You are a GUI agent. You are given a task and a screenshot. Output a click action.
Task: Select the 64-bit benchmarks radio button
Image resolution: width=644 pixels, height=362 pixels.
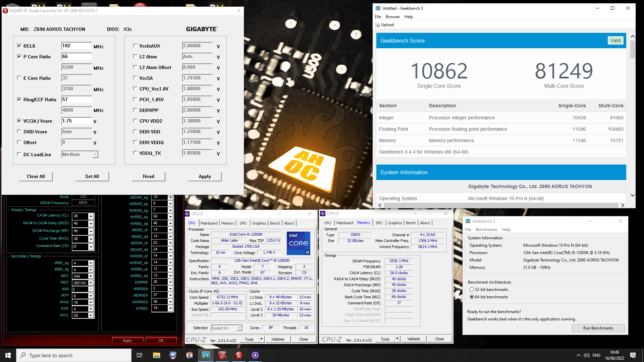[472, 297]
